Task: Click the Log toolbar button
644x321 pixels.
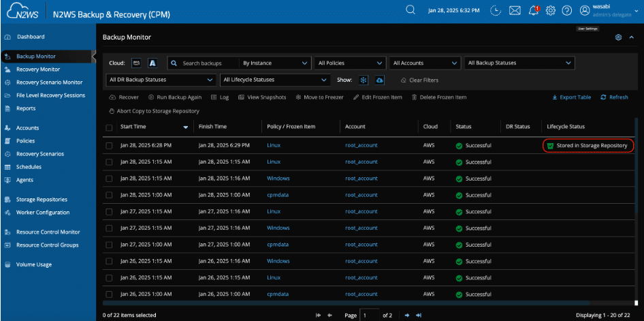Action: [x=220, y=97]
